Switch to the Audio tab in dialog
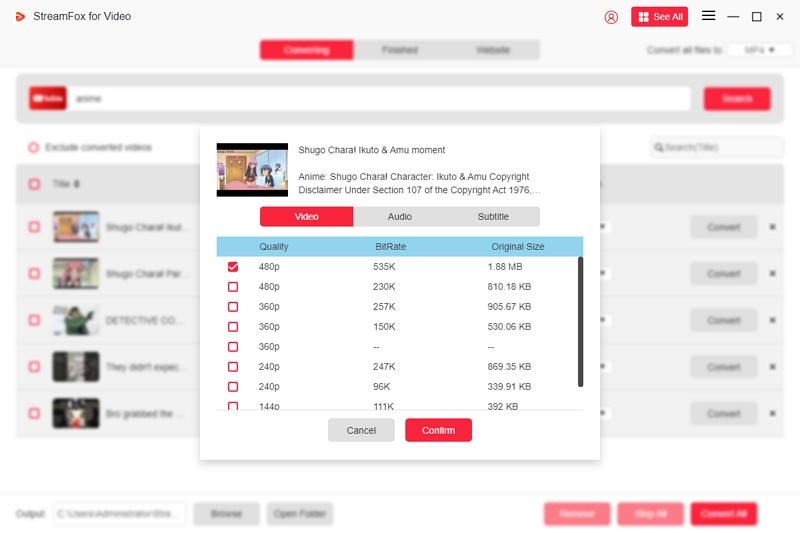This screenshot has width=800, height=533. coord(399,217)
